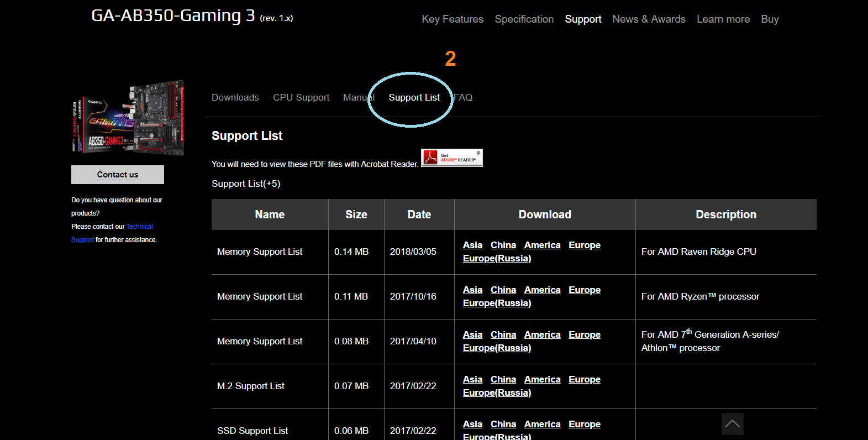Open the motherboard product image
868x440 pixels.
click(128, 118)
